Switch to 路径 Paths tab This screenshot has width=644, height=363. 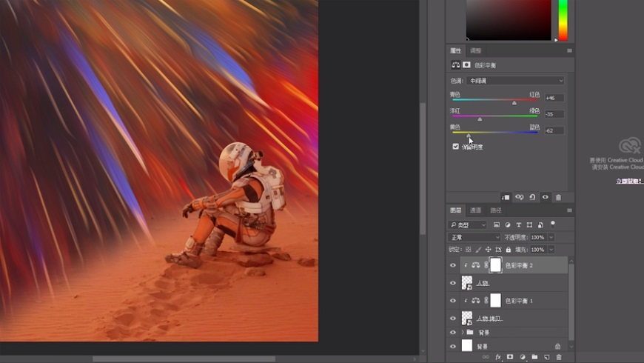click(x=496, y=210)
